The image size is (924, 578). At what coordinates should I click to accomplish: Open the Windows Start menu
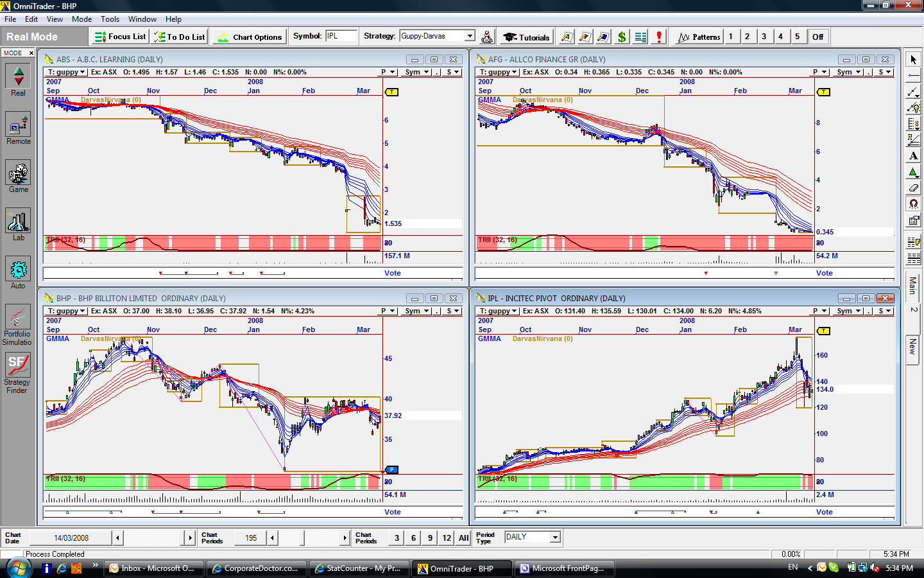point(19,568)
